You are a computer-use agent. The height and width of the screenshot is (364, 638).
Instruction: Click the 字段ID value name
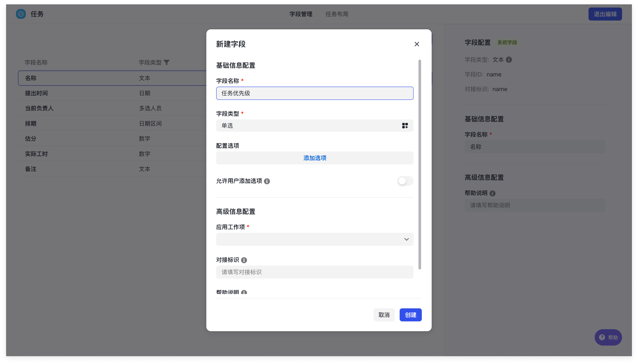click(494, 74)
